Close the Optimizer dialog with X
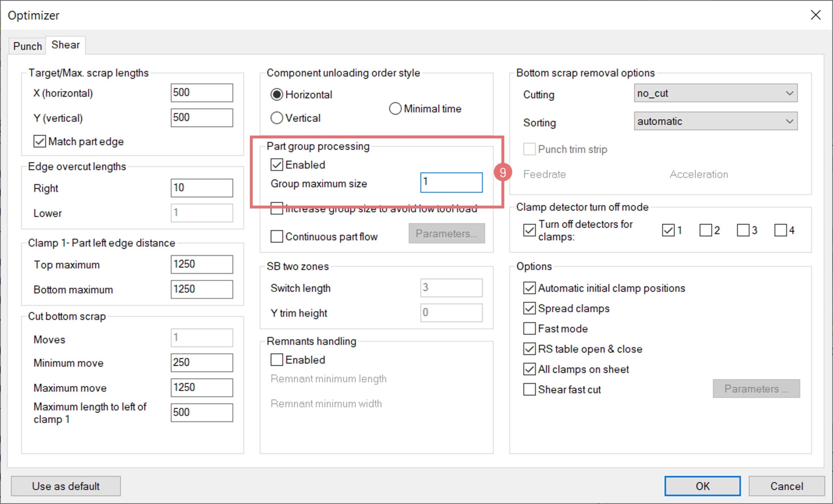 click(815, 15)
